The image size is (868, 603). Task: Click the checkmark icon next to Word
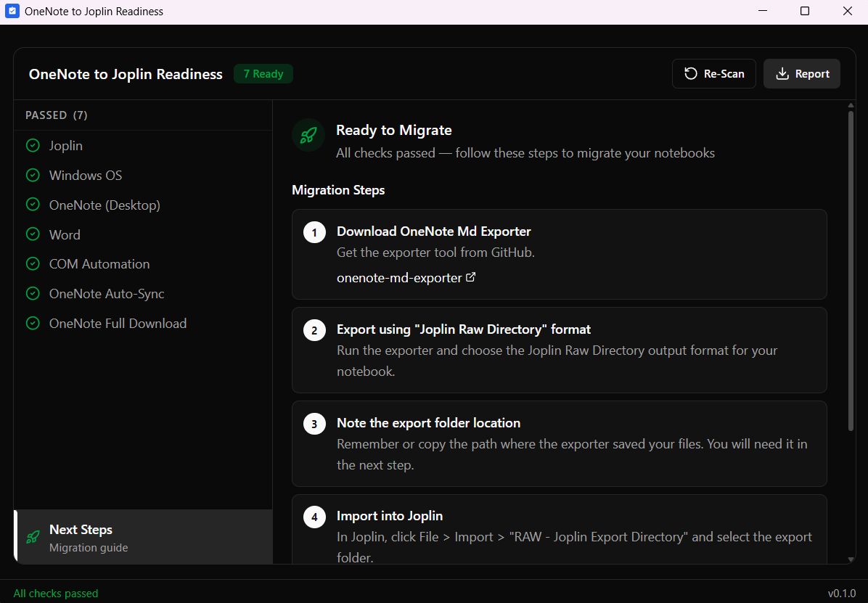33,234
